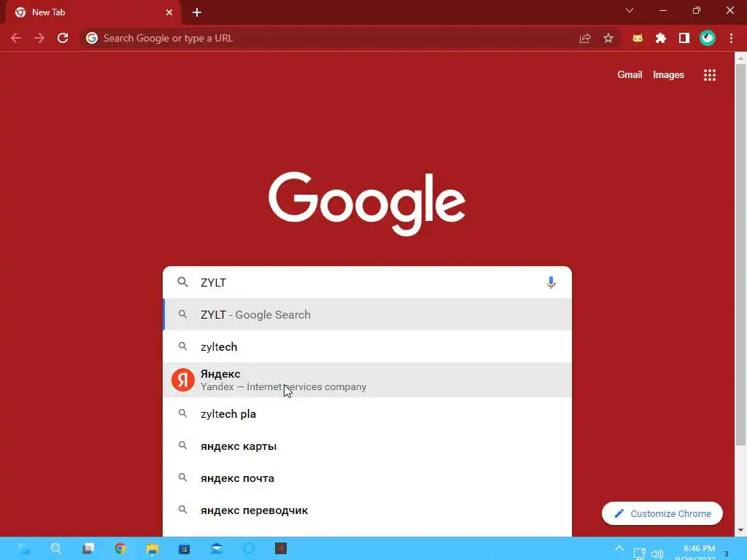Open the dark red square taskbar app

click(281, 548)
